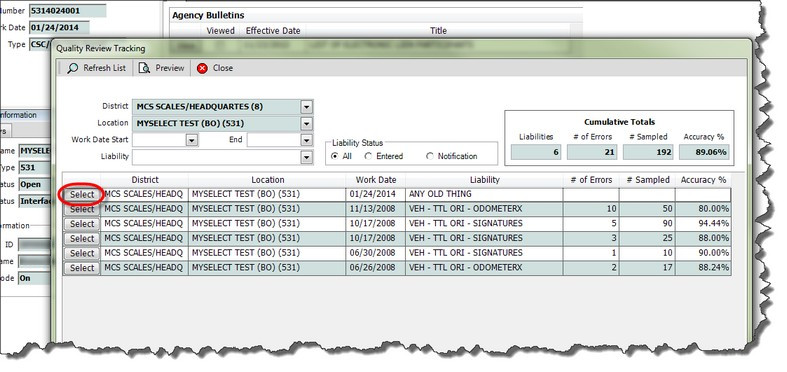Click the red Close icon in toolbar

[202, 68]
